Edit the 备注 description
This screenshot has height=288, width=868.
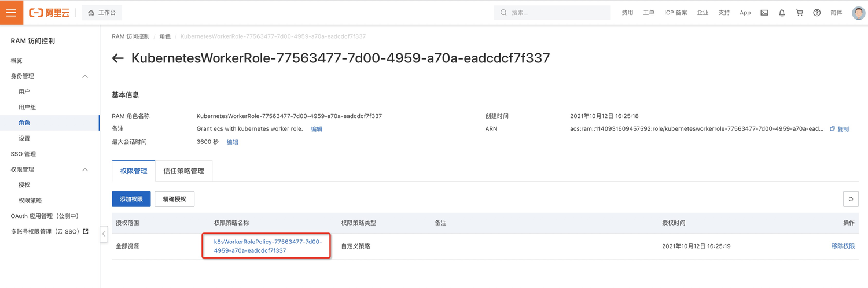point(317,129)
